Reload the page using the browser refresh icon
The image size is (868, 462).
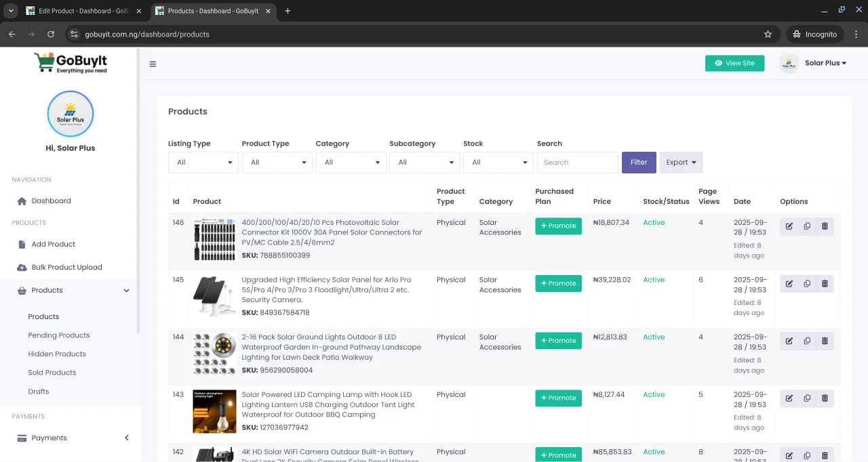pos(50,34)
